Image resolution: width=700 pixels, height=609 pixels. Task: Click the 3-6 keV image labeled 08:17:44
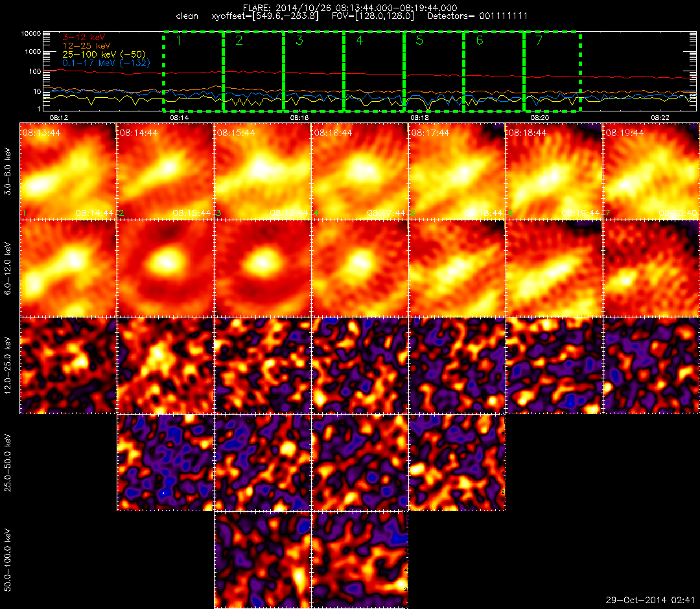pos(457,171)
